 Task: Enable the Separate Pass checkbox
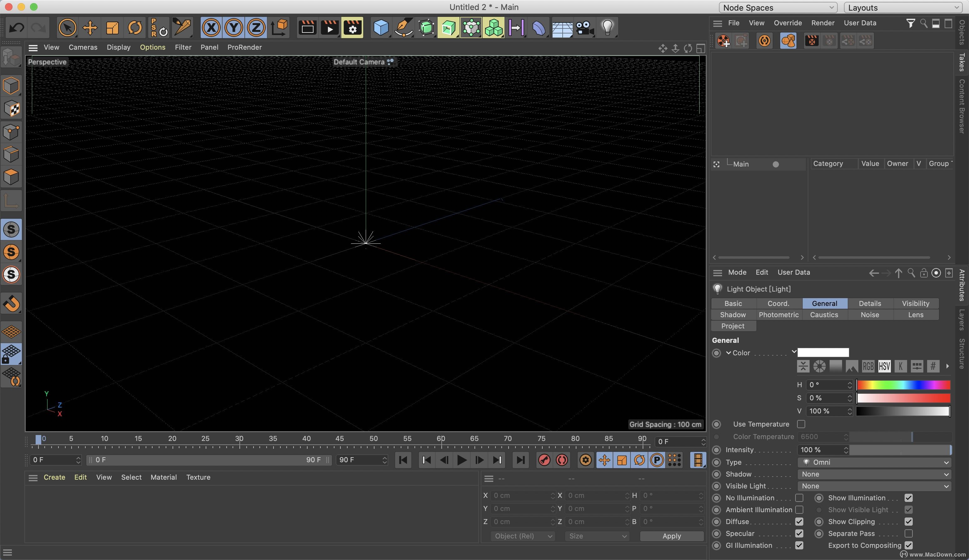point(908,533)
